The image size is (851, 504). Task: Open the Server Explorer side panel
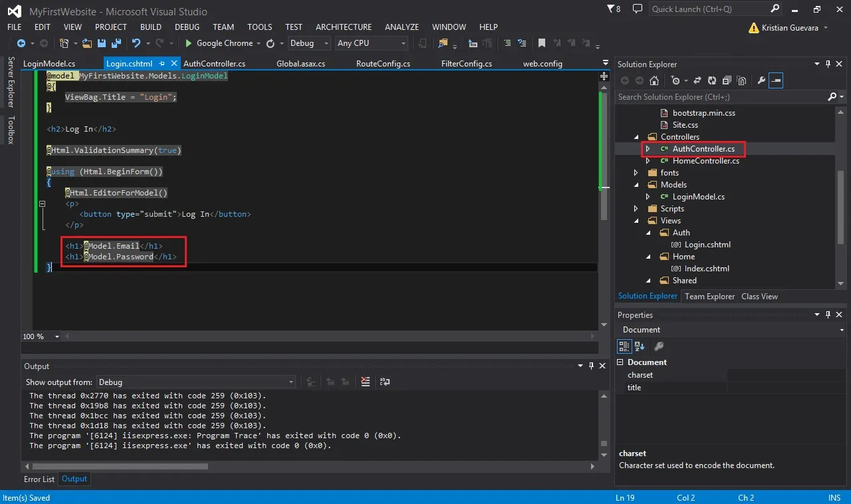pyautogui.click(x=11, y=82)
